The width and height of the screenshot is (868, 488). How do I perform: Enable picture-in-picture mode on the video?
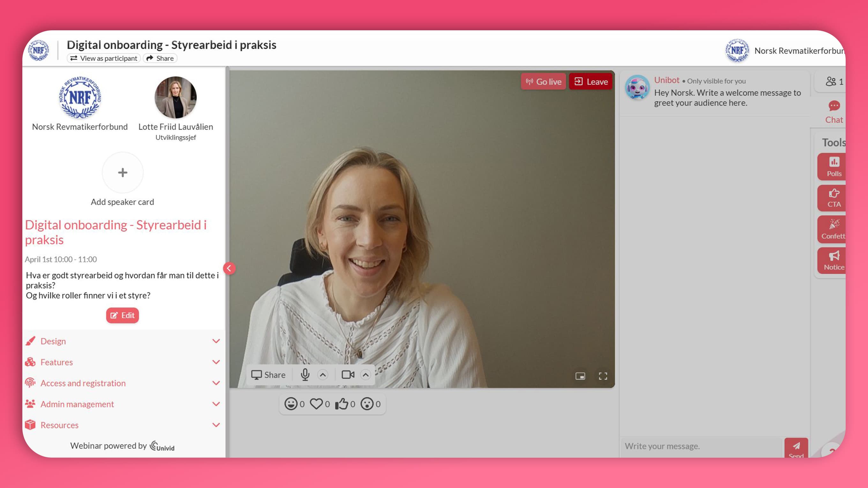pyautogui.click(x=580, y=376)
